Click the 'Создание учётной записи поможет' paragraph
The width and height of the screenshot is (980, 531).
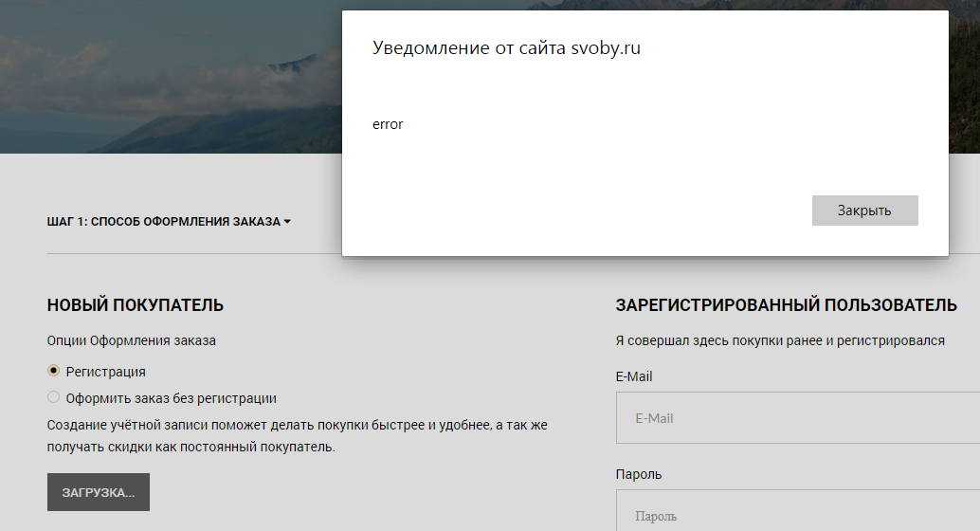pyautogui.click(x=297, y=436)
